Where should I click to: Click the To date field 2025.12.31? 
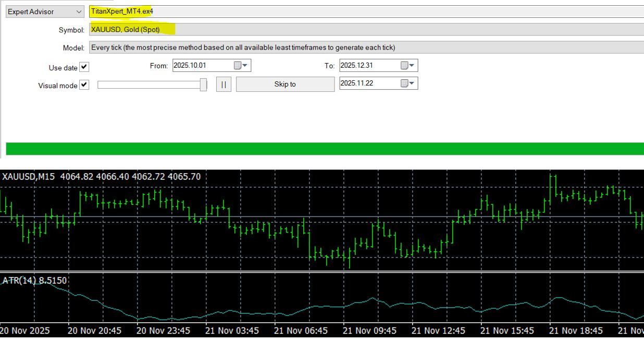(x=368, y=66)
